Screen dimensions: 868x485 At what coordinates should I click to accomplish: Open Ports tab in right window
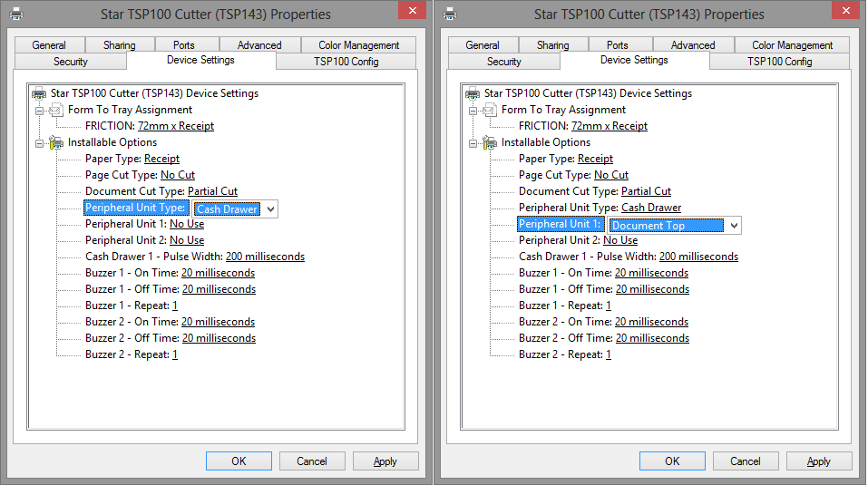point(618,45)
